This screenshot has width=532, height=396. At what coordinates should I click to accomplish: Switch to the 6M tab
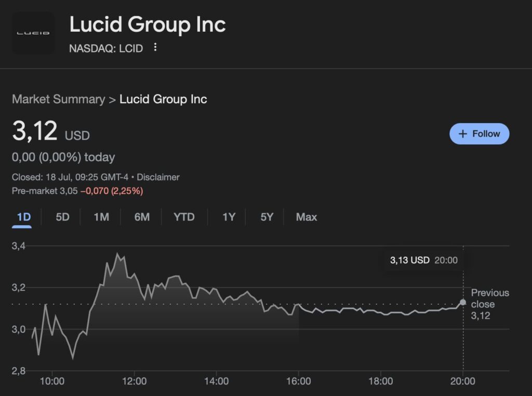[141, 217]
